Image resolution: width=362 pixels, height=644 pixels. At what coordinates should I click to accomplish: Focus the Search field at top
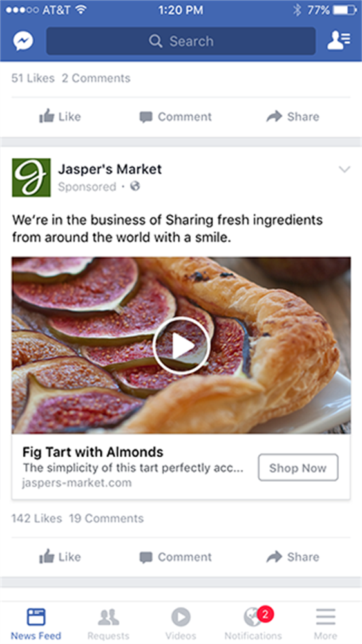point(181,41)
